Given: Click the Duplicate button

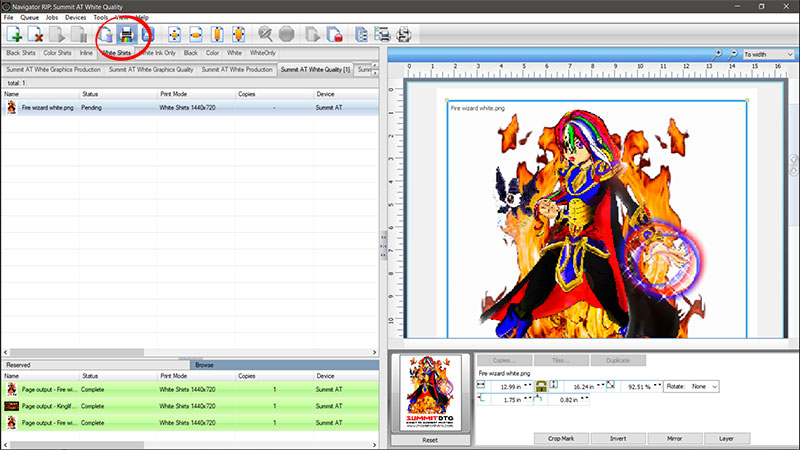Looking at the screenshot, I should 618,360.
